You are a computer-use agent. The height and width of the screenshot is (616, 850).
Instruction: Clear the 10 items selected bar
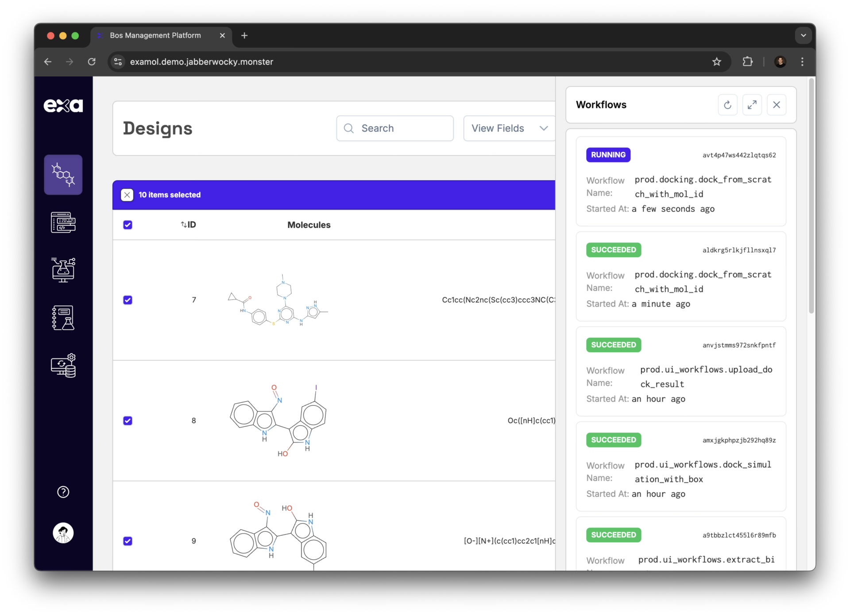[x=127, y=195]
